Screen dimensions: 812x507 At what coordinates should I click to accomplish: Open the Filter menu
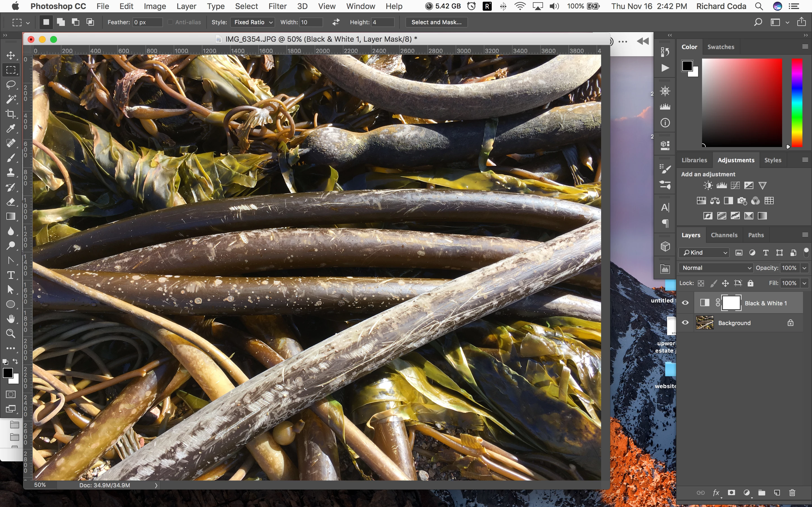point(277,6)
